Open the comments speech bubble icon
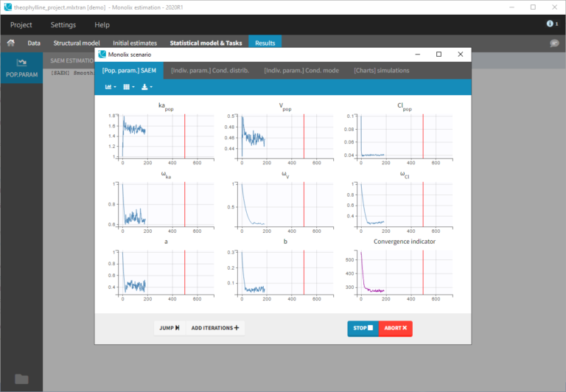This screenshot has width=566, height=392. point(554,43)
